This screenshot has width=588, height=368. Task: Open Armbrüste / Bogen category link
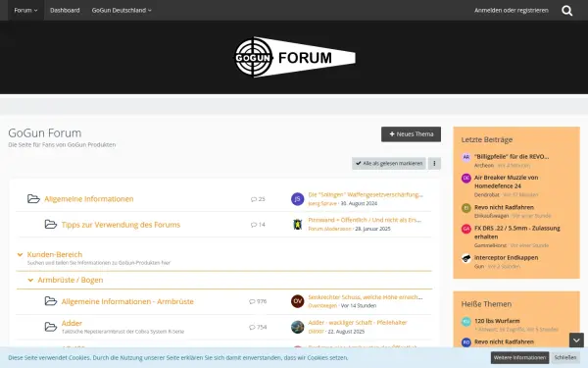click(71, 280)
